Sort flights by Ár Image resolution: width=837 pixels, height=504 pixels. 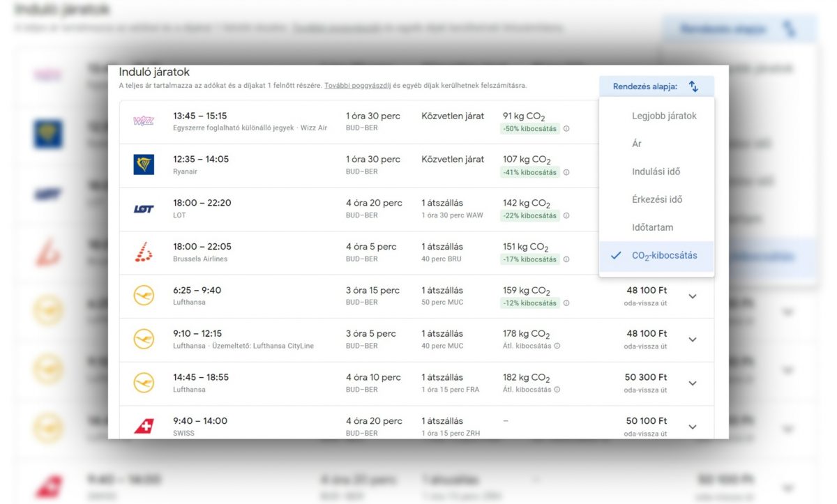click(636, 144)
